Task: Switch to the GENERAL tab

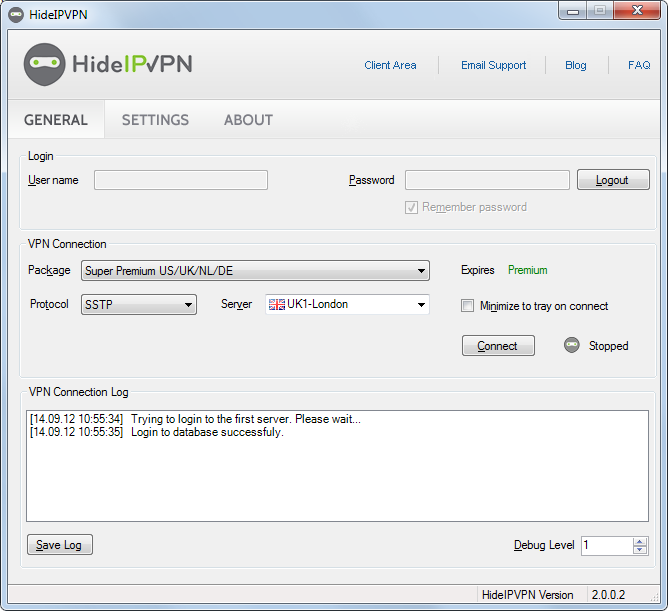Action: click(56, 120)
